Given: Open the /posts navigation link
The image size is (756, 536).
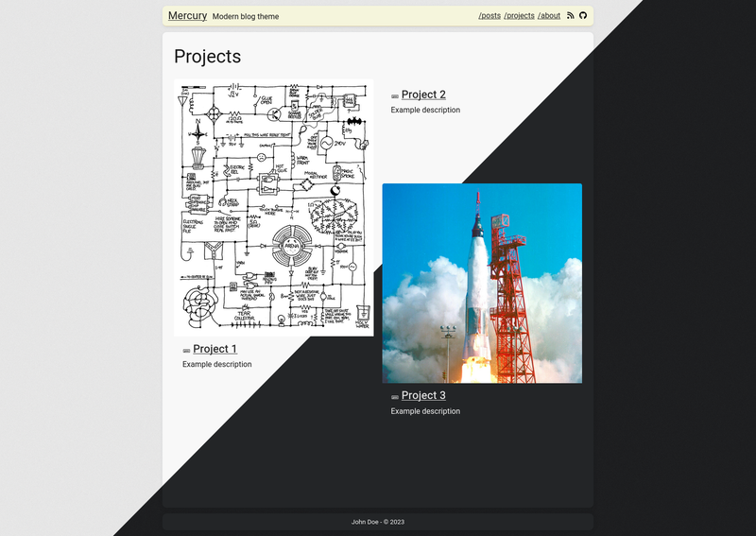Looking at the screenshot, I should tap(490, 15).
